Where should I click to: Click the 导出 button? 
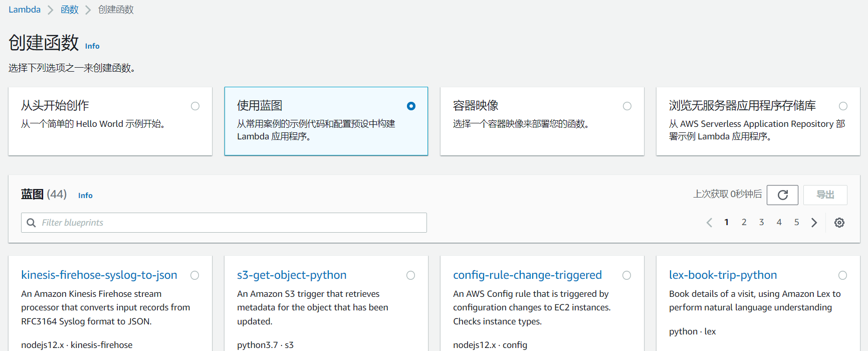(825, 195)
